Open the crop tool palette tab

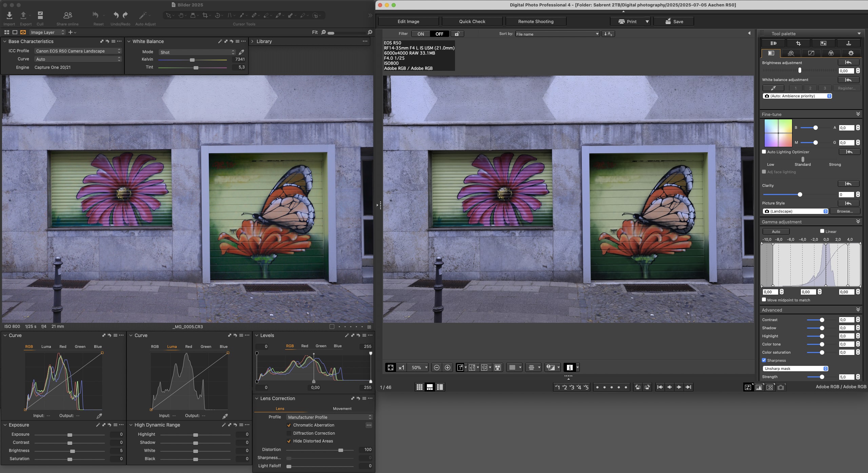click(x=798, y=43)
